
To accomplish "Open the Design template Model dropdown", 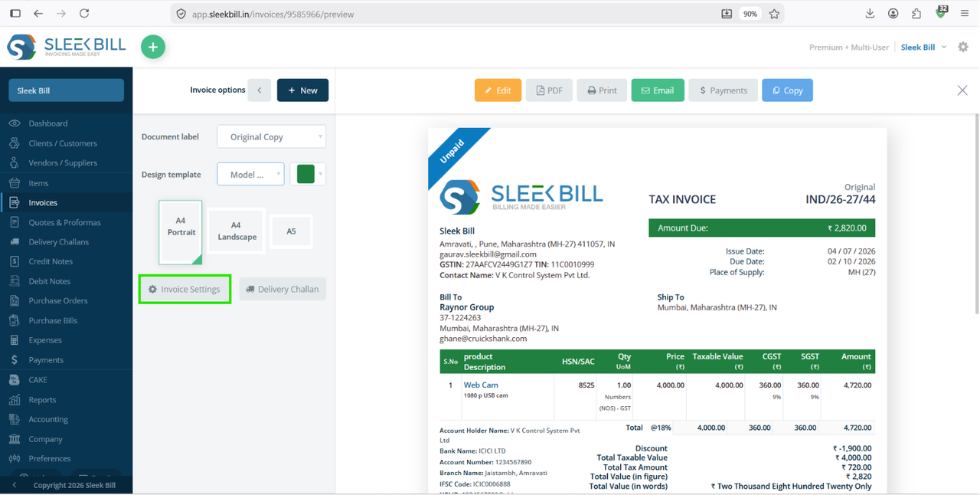I will (x=250, y=174).
